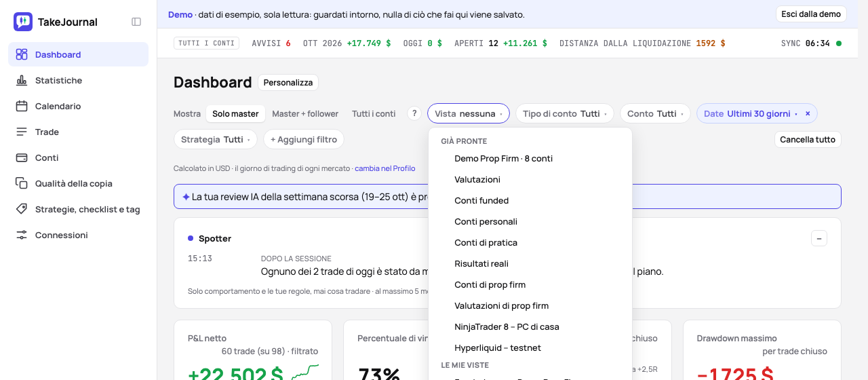Click the TakeJournal logo icon
This screenshot has height=380, width=868.
coord(23,22)
